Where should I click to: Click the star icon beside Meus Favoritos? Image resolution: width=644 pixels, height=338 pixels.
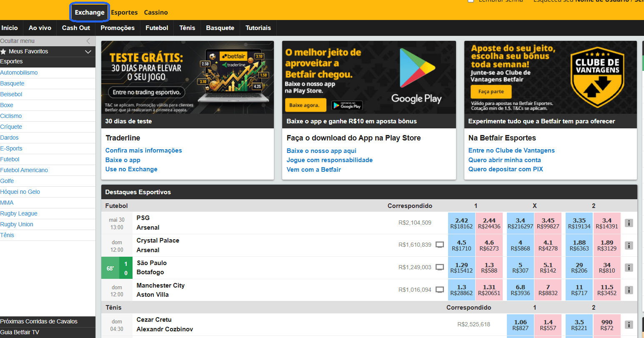(3, 52)
